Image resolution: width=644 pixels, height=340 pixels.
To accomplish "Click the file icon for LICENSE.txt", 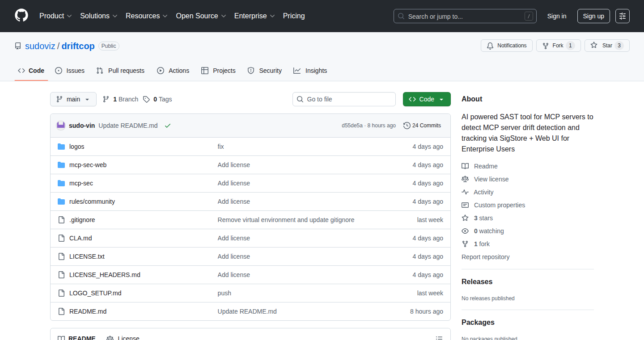I will 61,256.
